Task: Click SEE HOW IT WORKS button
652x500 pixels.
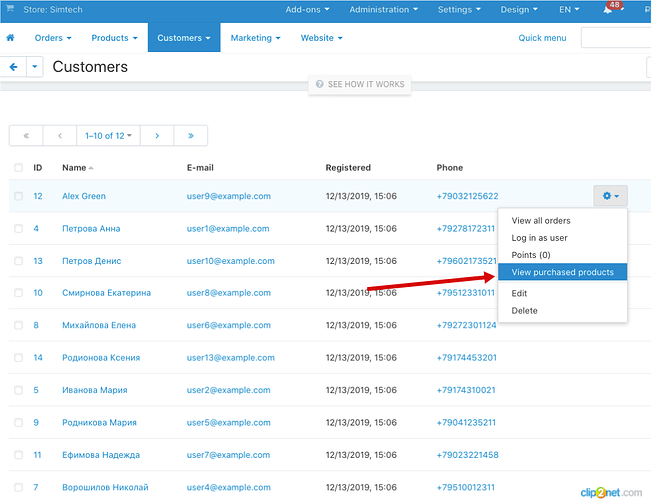Action: pyautogui.click(x=360, y=84)
